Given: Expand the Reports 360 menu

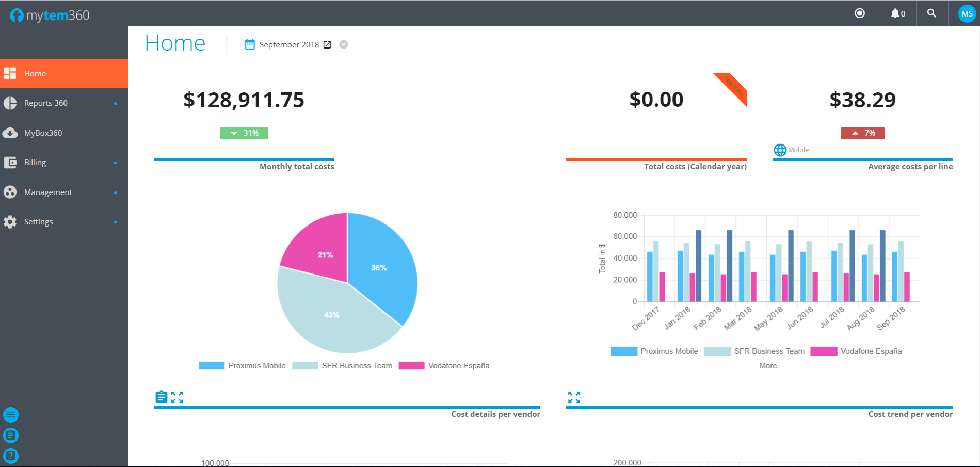Looking at the screenshot, I should point(46,103).
